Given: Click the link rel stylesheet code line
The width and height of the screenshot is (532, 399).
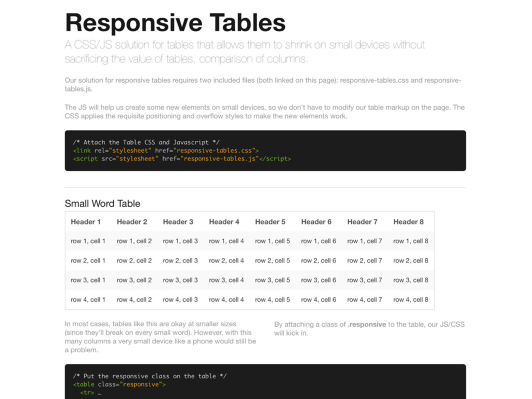Looking at the screenshot, I should [166, 151].
